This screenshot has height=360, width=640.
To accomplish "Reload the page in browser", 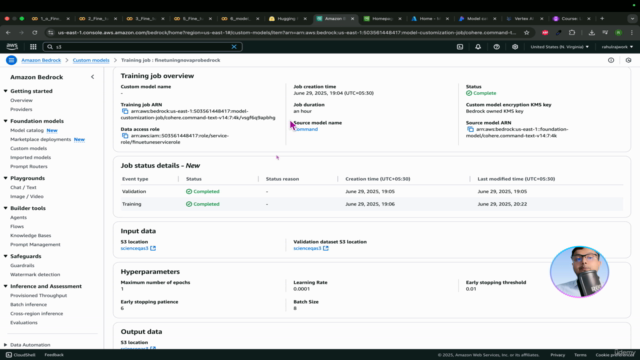I will coord(35,33).
